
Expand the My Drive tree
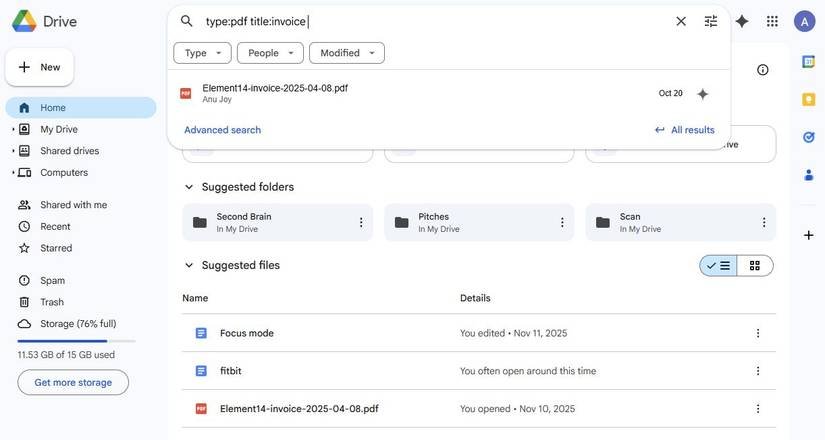(x=13, y=129)
